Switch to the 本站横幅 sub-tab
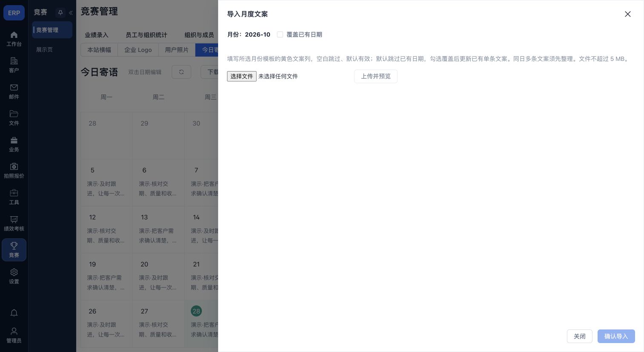 point(99,50)
